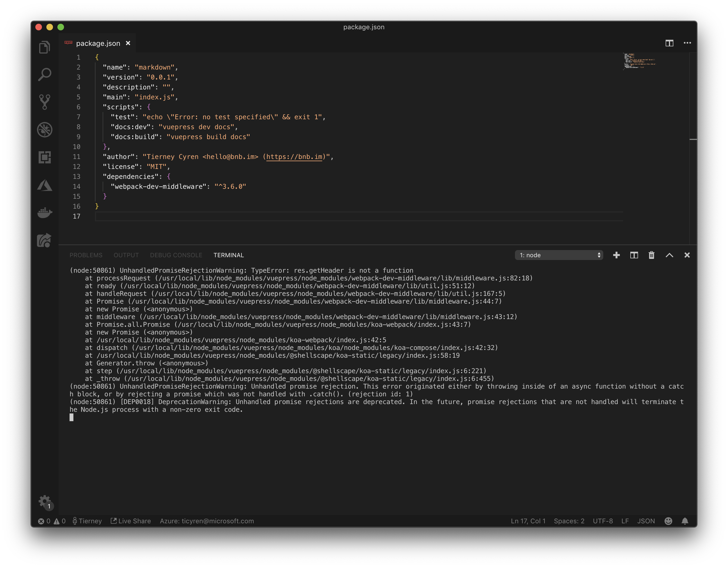Open the Azure view in activity bar
This screenshot has width=728, height=568.
click(45, 185)
